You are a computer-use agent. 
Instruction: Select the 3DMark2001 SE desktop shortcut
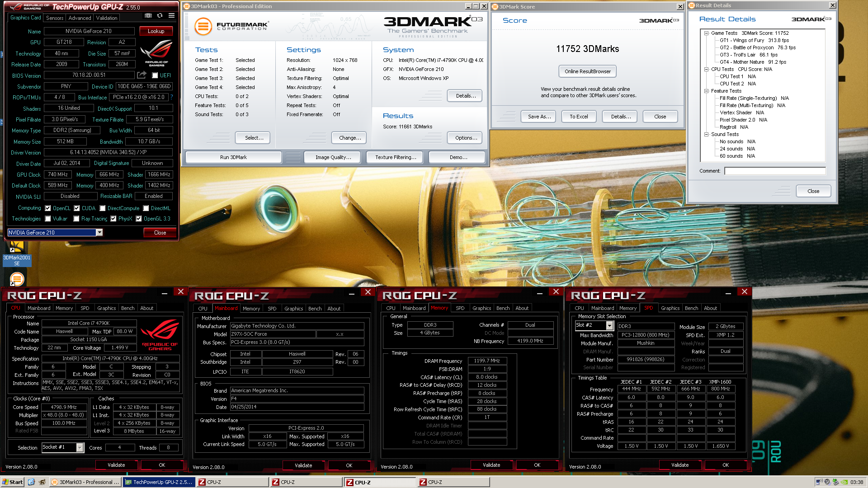click(17, 253)
